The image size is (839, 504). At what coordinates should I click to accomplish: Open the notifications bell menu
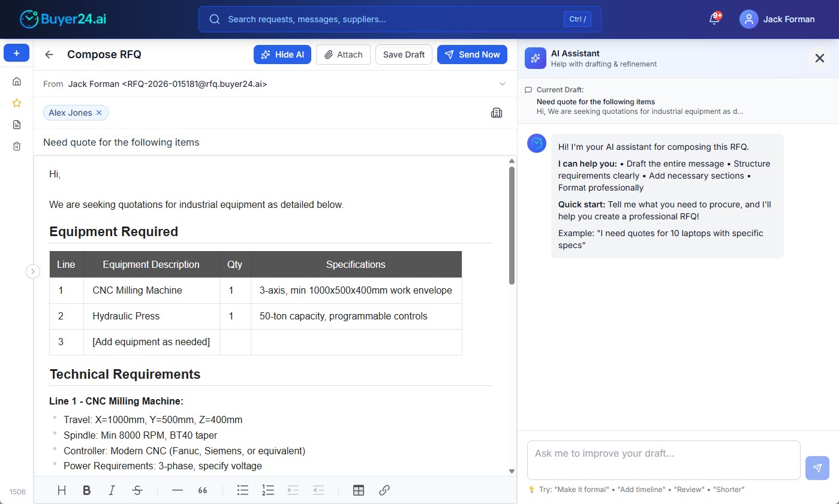(x=714, y=19)
